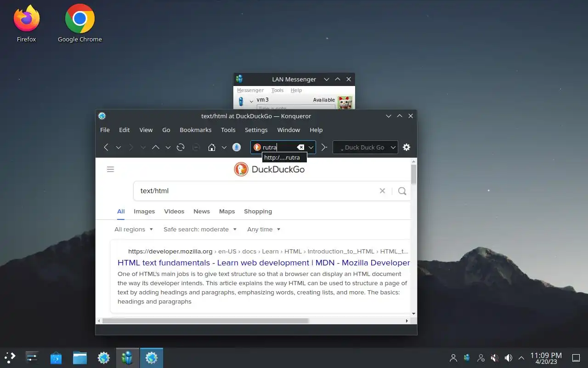Click the vertical scrollbar thumb
Screen dimensions: 588x368
(x=413, y=174)
